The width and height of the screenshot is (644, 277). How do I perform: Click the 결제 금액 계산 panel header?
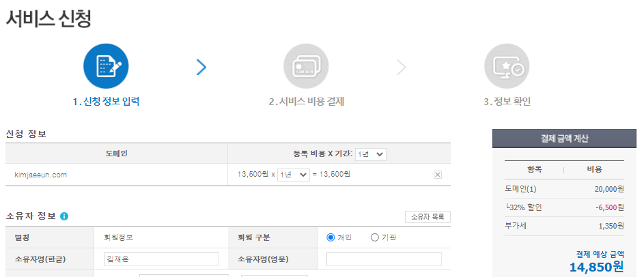point(564,138)
